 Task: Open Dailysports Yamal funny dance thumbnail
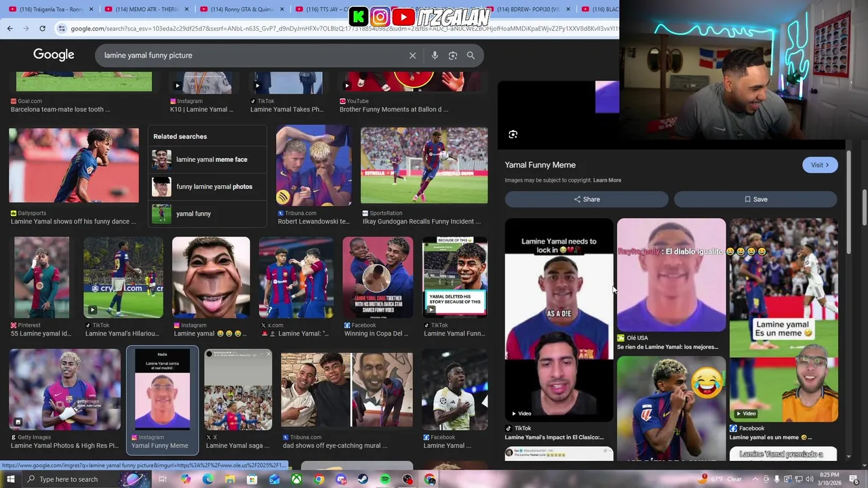(73, 165)
